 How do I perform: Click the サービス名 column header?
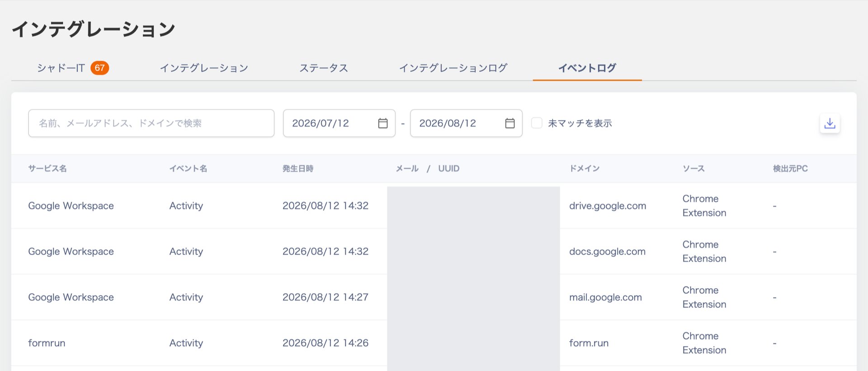click(x=47, y=168)
